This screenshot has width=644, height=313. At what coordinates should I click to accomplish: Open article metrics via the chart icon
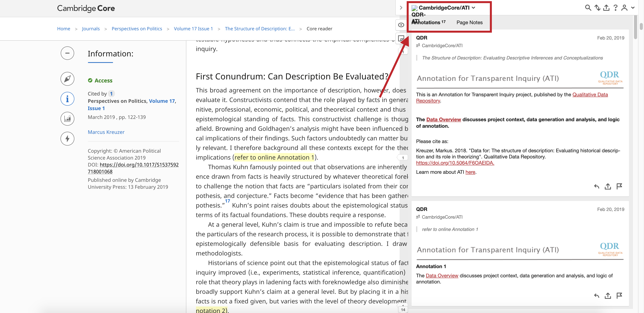click(x=67, y=119)
